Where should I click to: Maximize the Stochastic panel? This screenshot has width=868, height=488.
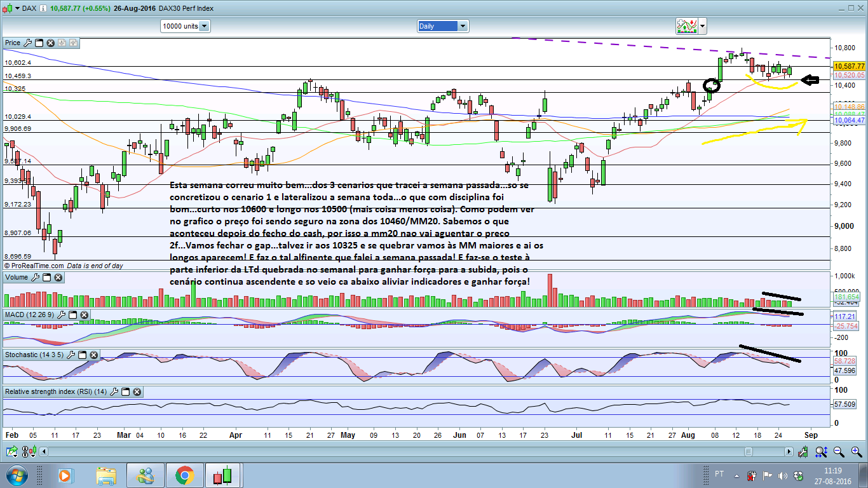point(82,354)
